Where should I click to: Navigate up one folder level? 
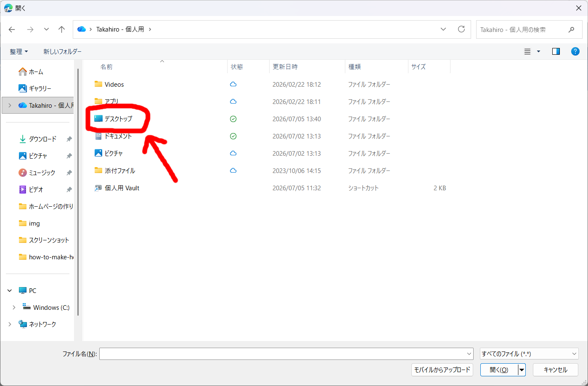click(62, 29)
